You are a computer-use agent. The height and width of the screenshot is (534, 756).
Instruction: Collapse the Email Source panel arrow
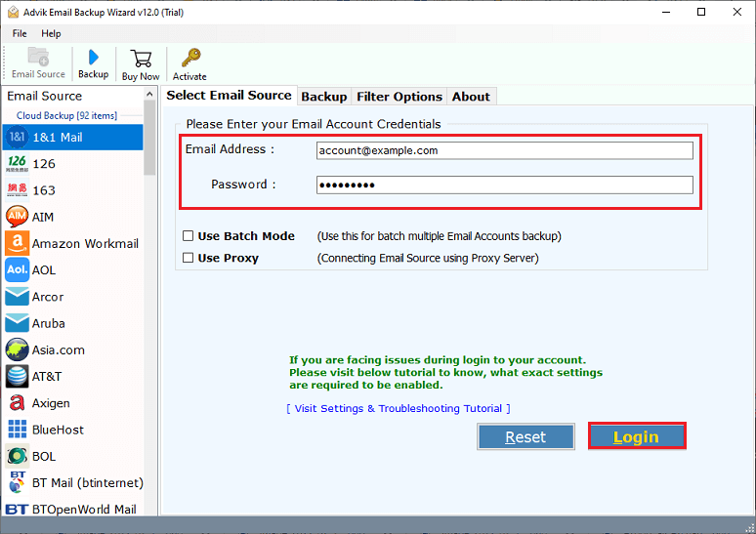click(150, 95)
